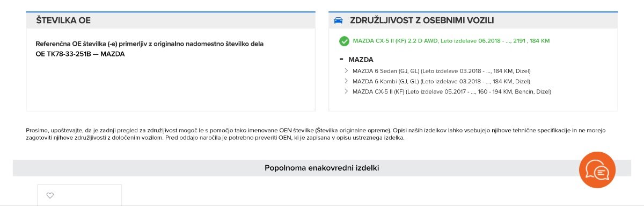644x206 pixels.
Task: Expand the MAZDA 6 Sedan (GJ, GL) chevron
Action: pyautogui.click(x=347, y=71)
